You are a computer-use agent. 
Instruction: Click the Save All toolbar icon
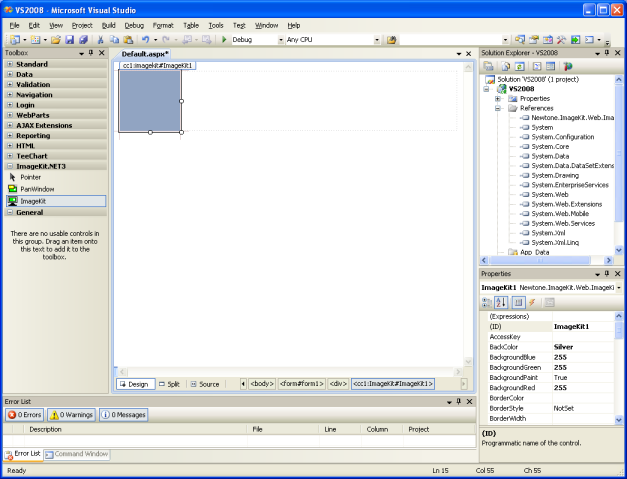pos(83,40)
